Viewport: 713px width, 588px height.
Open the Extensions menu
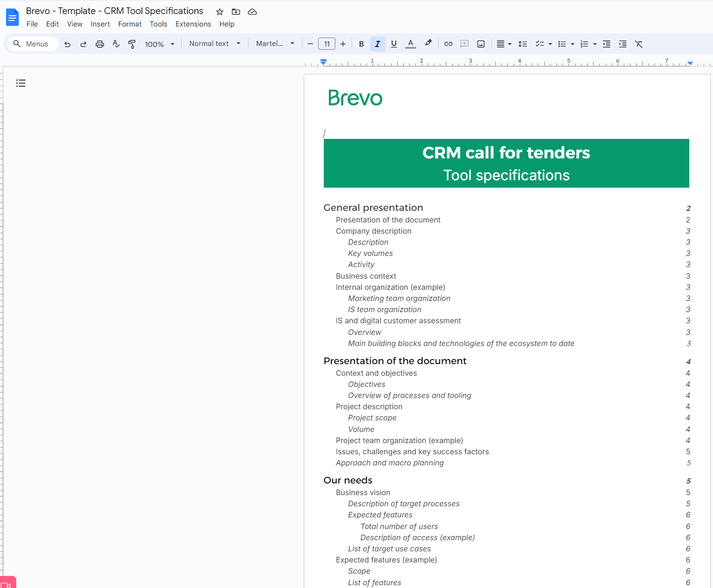[193, 24]
